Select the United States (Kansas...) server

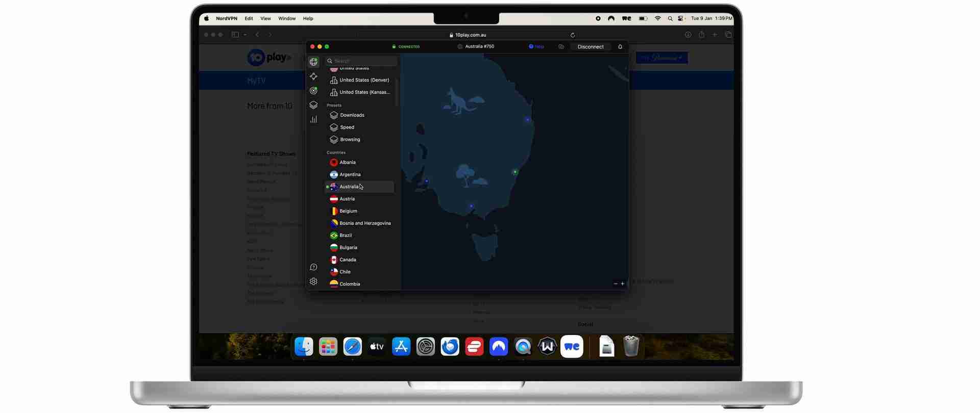tap(360, 92)
